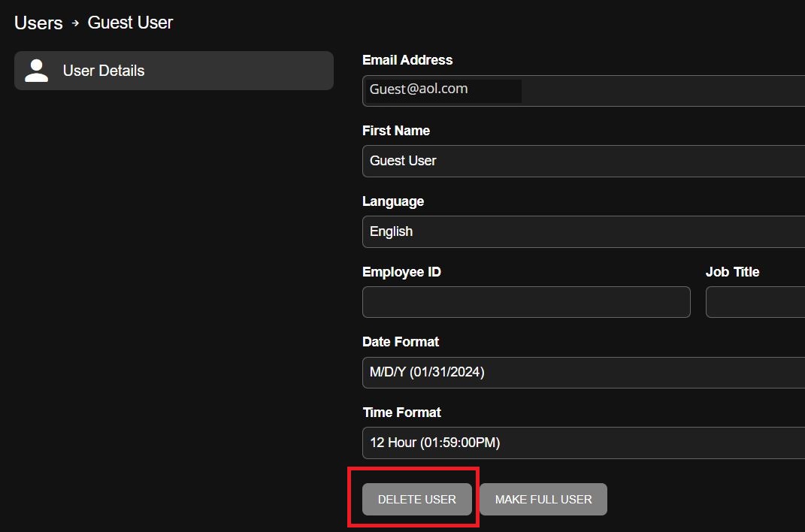Click the MAKE FULL USER button

click(543, 499)
